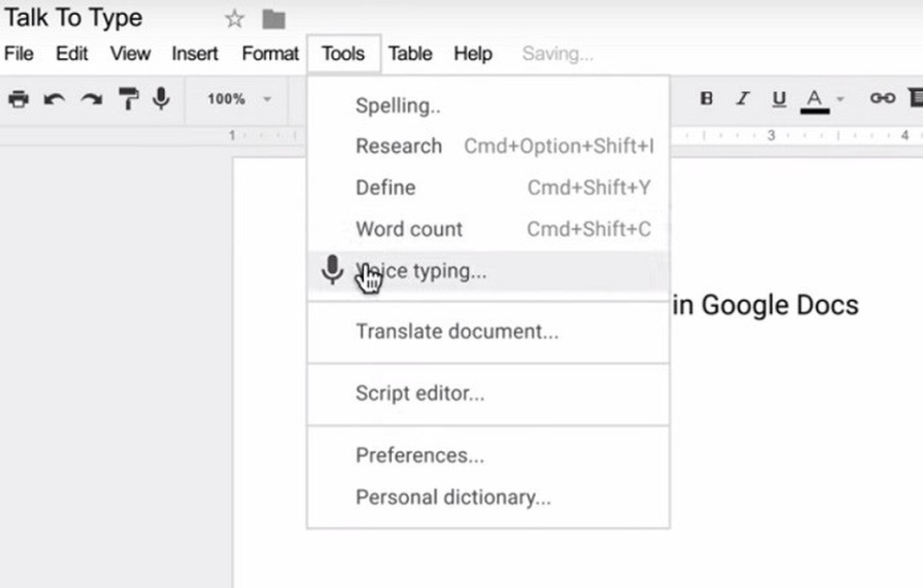Click the insert link icon
The height and width of the screenshot is (588, 923).
(882, 98)
